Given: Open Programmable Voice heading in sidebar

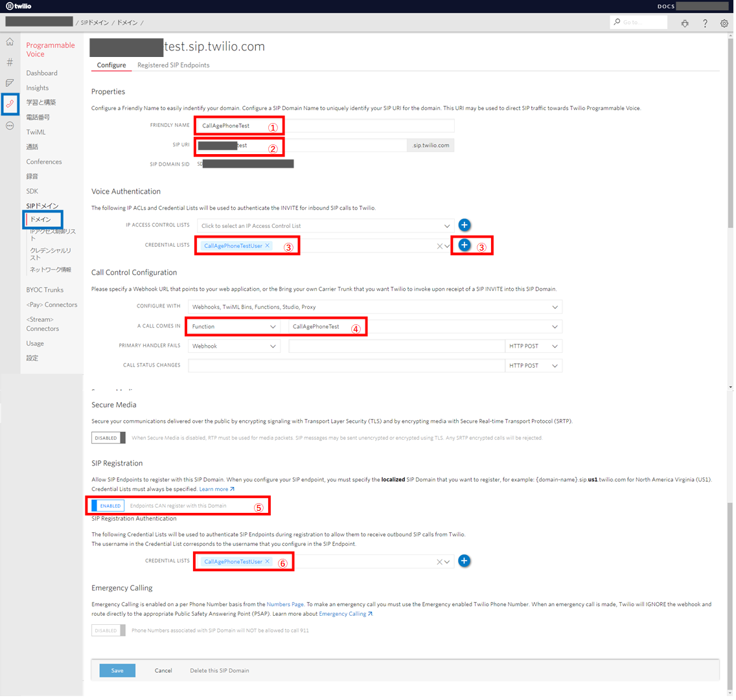Looking at the screenshot, I should pyautogui.click(x=51, y=50).
